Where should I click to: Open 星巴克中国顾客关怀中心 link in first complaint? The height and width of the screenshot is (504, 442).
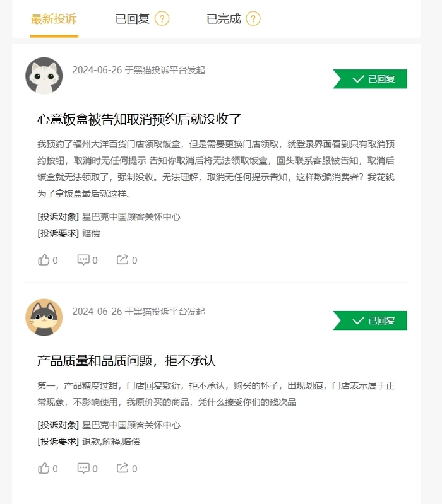[x=131, y=217]
